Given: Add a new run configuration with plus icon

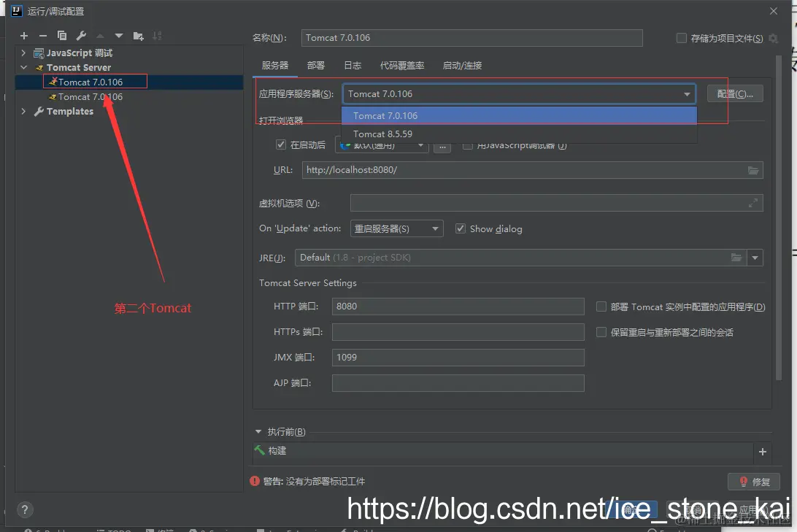Looking at the screenshot, I should coord(24,36).
